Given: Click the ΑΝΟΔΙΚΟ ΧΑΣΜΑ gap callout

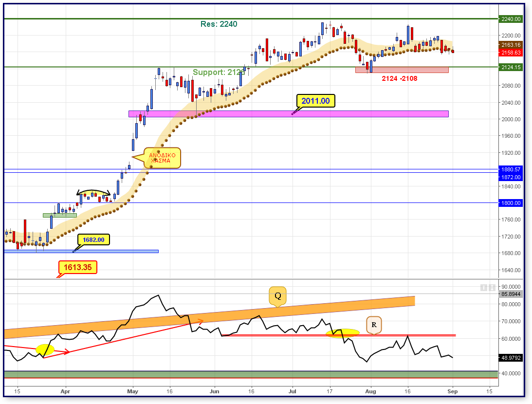Looking at the screenshot, I should click(163, 158).
